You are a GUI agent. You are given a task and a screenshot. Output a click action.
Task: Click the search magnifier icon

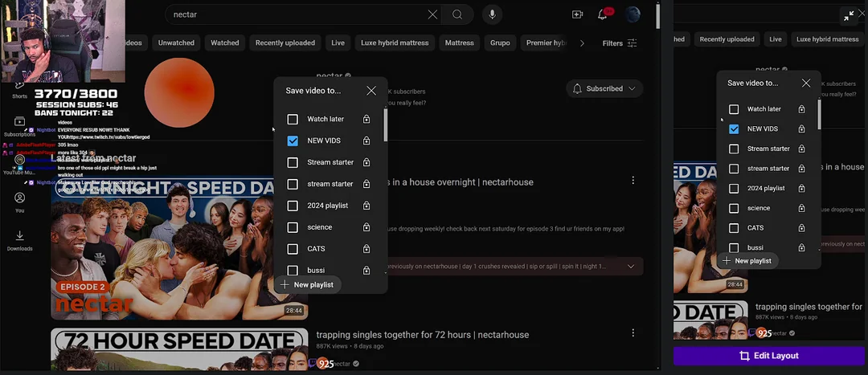point(457,14)
